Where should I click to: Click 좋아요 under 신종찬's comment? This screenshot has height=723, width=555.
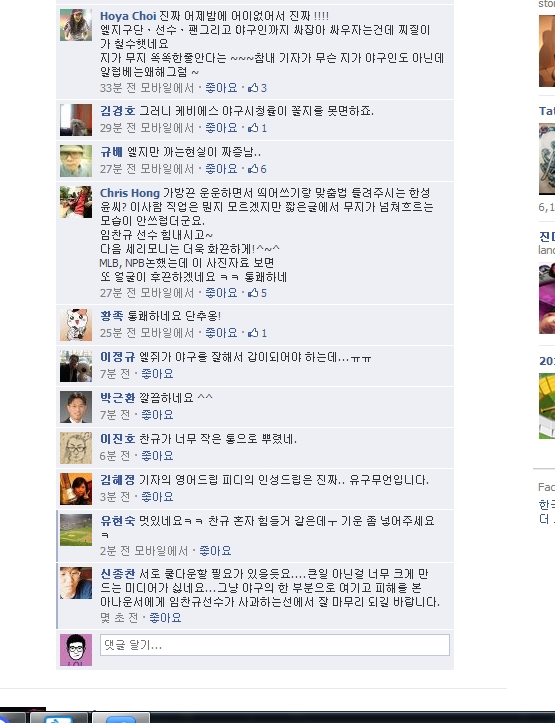[x=165, y=617]
